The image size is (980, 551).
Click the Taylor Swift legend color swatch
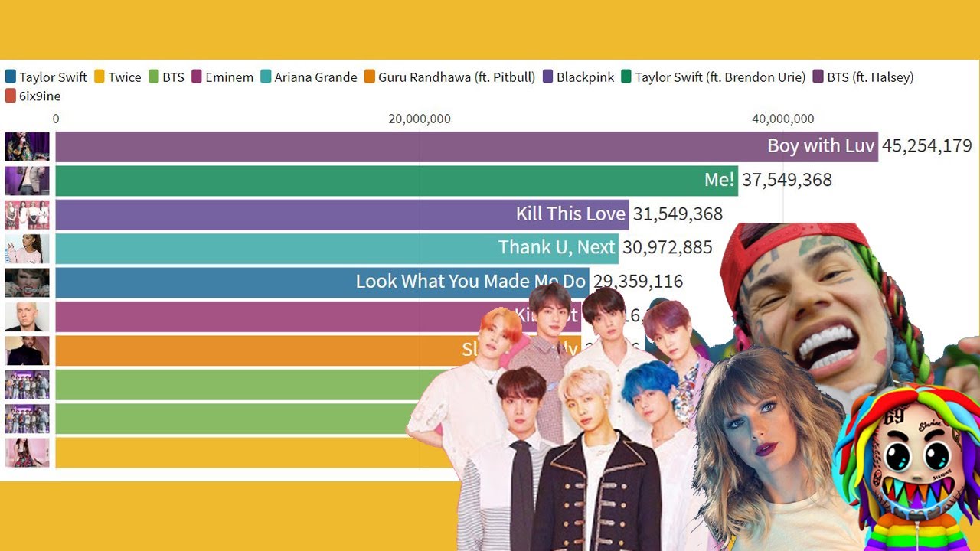[x=11, y=77]
